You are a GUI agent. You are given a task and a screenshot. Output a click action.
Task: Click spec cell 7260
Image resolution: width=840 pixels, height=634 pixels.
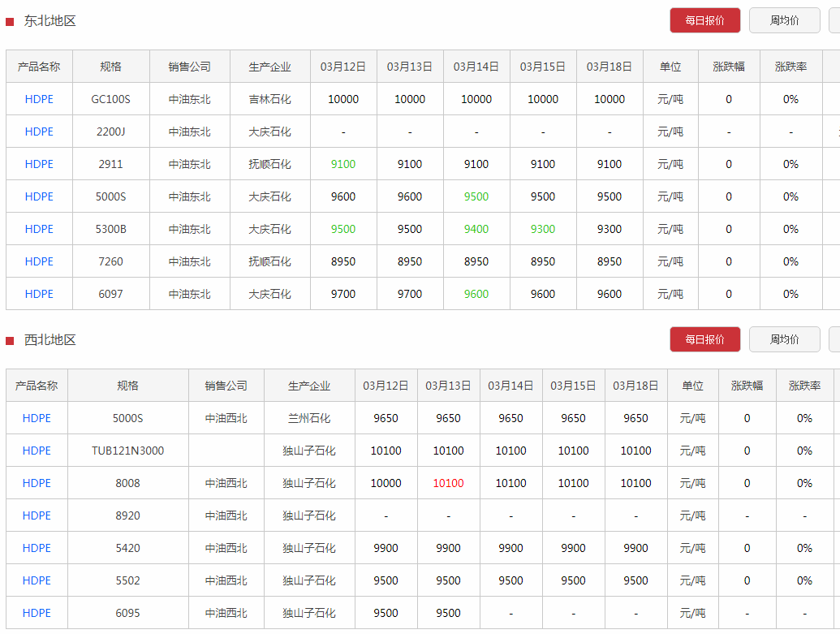point(111,261)
